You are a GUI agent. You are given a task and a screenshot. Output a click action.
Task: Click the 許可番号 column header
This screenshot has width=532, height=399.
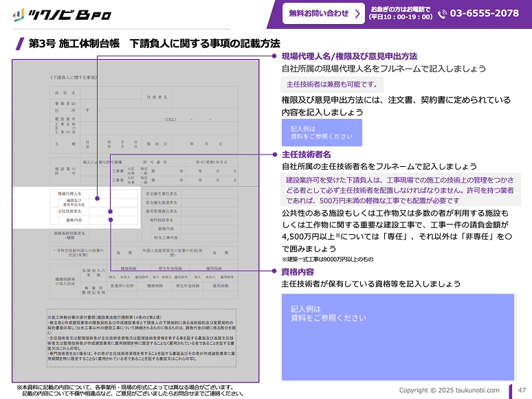click(x=155, y=162)
